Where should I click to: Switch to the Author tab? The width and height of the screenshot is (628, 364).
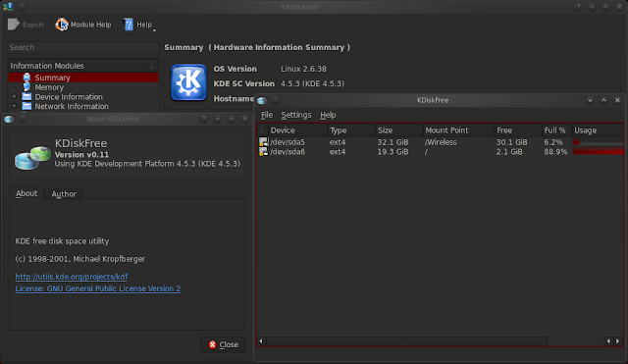coord(64,194)
